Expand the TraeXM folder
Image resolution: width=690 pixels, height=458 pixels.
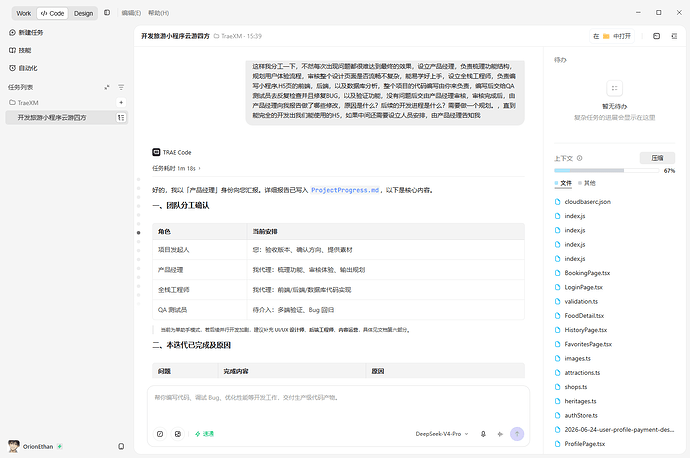(x=24, y=103)
